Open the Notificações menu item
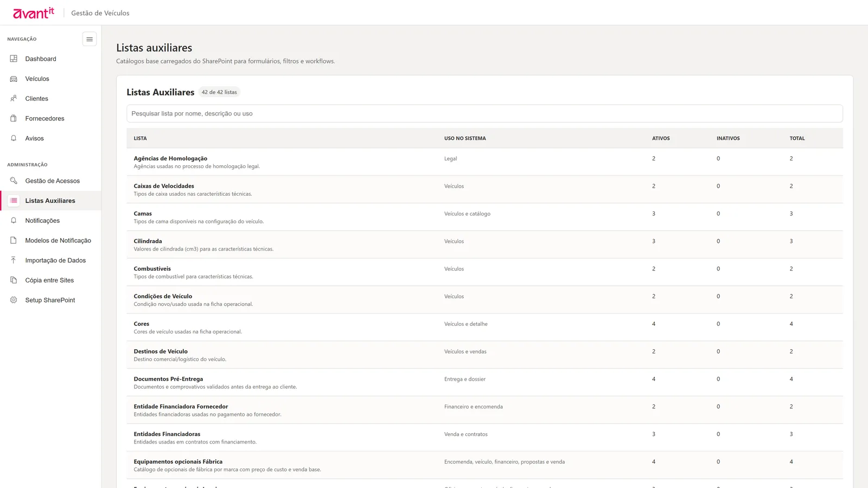 coord(50,221)
